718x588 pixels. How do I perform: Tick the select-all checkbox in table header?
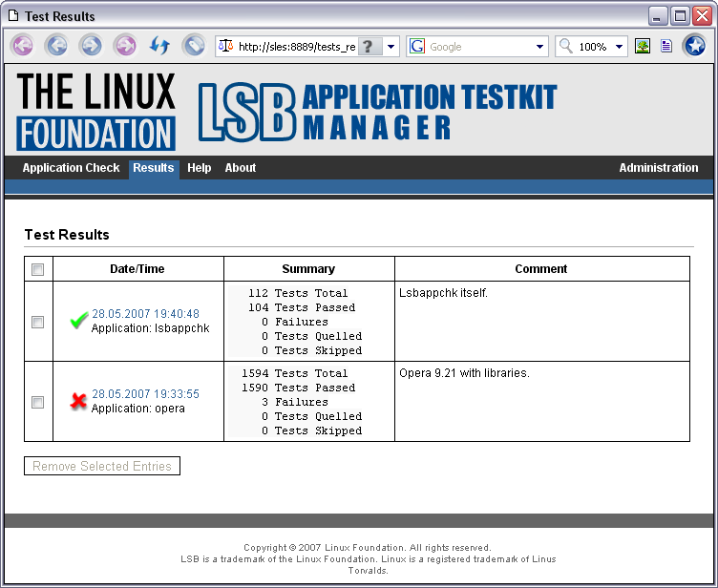click(38, 269)
